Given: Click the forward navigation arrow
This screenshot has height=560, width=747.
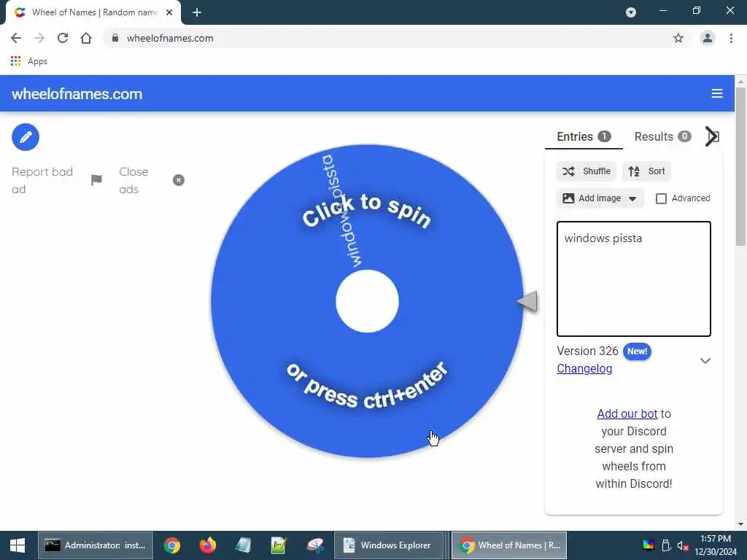Looking at the screenshot, I should click(39, 38).
